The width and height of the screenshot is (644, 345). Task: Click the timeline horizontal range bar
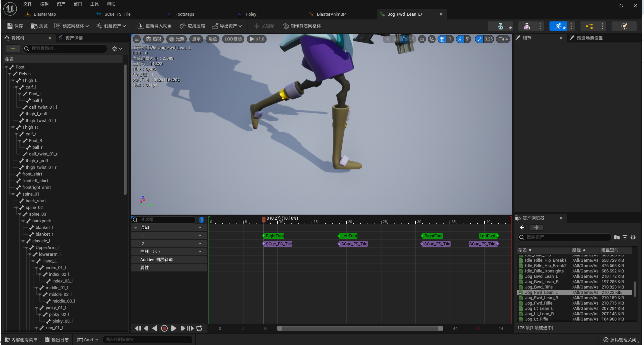pyautogui.click(x=360, y=328)
